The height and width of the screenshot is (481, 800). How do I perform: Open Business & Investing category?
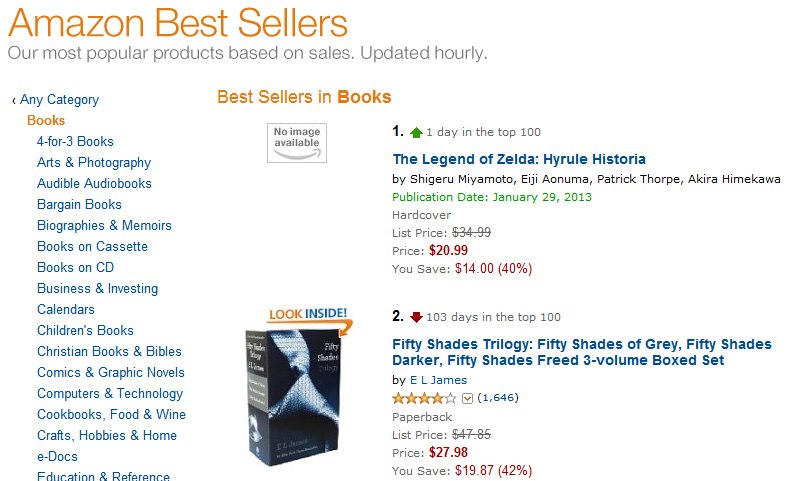coord(97,288)
